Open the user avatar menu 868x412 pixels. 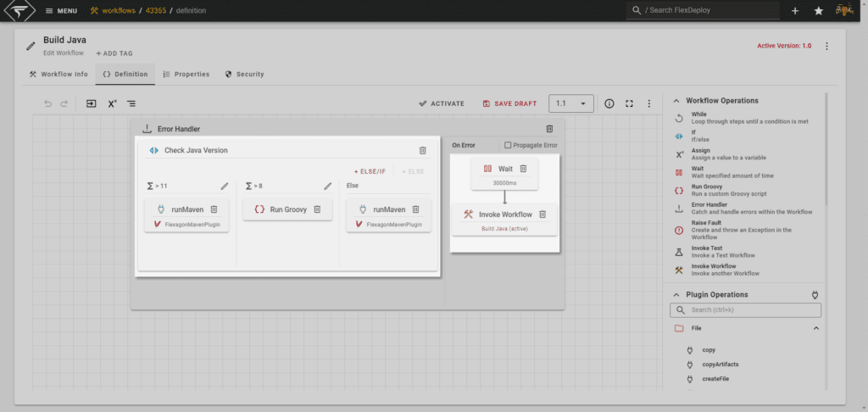point(844,10)
